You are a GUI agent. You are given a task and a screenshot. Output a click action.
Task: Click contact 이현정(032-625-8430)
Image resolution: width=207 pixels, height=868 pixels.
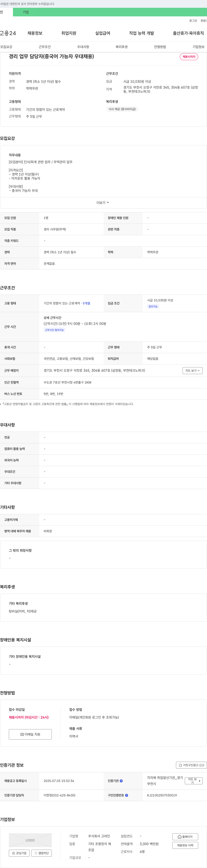59,795
